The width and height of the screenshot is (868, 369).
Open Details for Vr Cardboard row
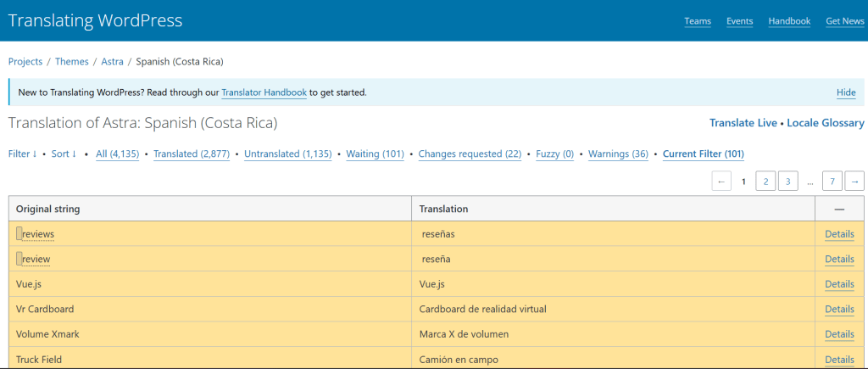(x=839, y=309)
